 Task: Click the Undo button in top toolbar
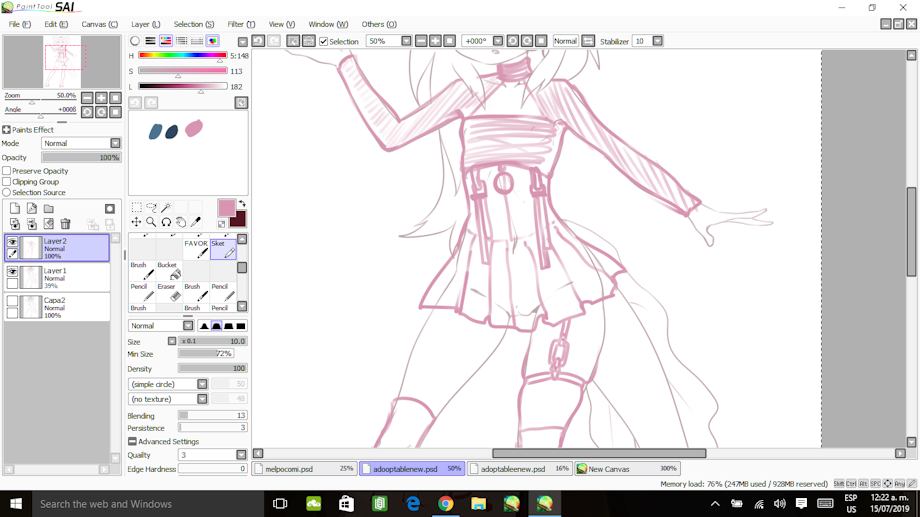pyautogui.click(x=258, y=41)
